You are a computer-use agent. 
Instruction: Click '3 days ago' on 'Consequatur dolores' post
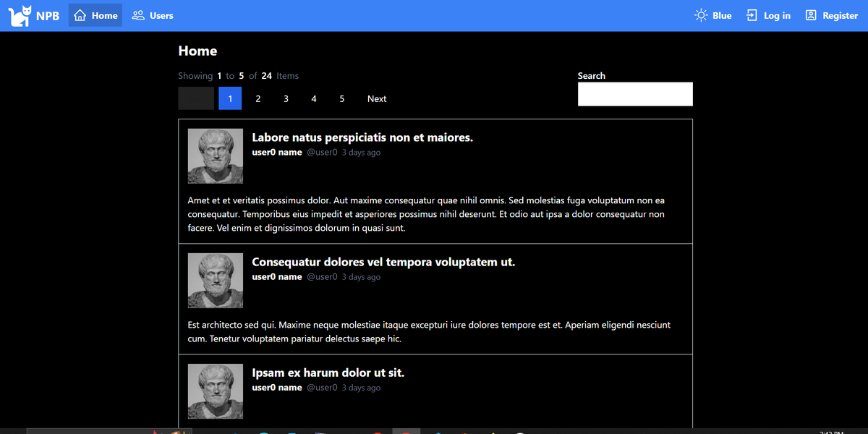361,277
